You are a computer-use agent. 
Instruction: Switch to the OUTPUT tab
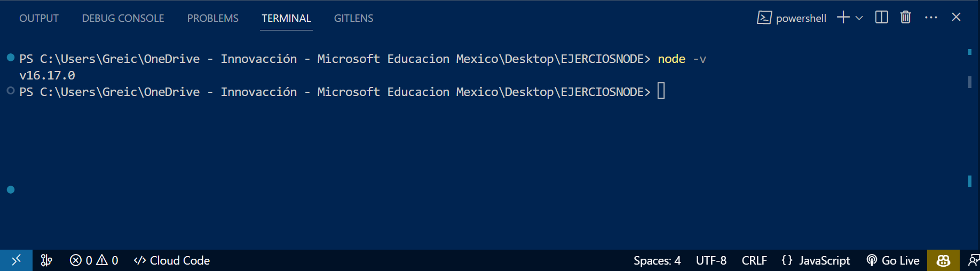point(39,18)
